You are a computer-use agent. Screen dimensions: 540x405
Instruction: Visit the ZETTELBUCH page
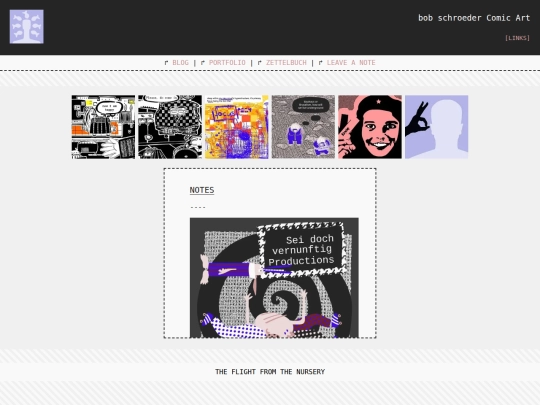pyautogui.click(x=286, y=63)
